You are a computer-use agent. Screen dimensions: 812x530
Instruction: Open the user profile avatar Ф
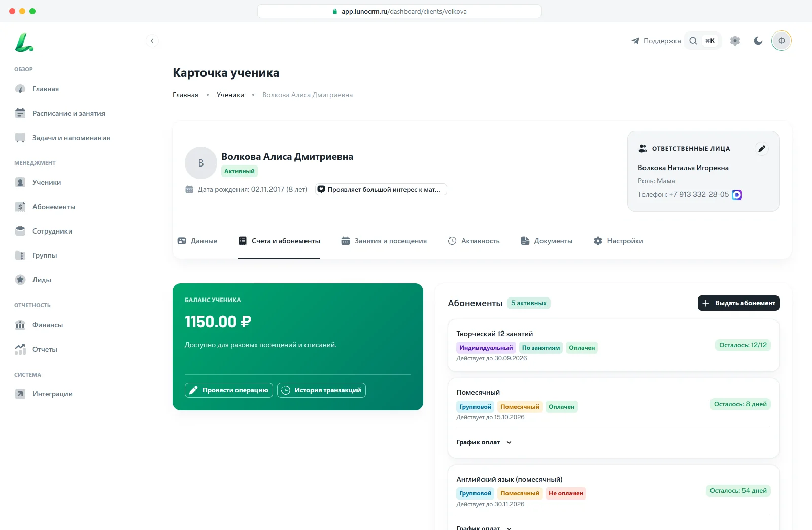782,41
